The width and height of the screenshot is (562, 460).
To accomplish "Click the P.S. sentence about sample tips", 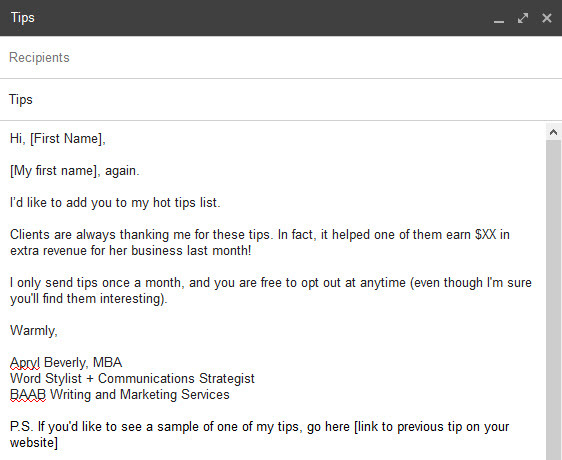I will click(259, 434).
